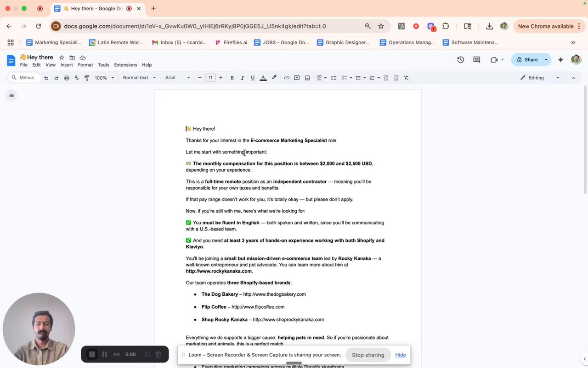588x368 pixels.
Task: Open the checklist options dropdown
Action: click(346, 78)
